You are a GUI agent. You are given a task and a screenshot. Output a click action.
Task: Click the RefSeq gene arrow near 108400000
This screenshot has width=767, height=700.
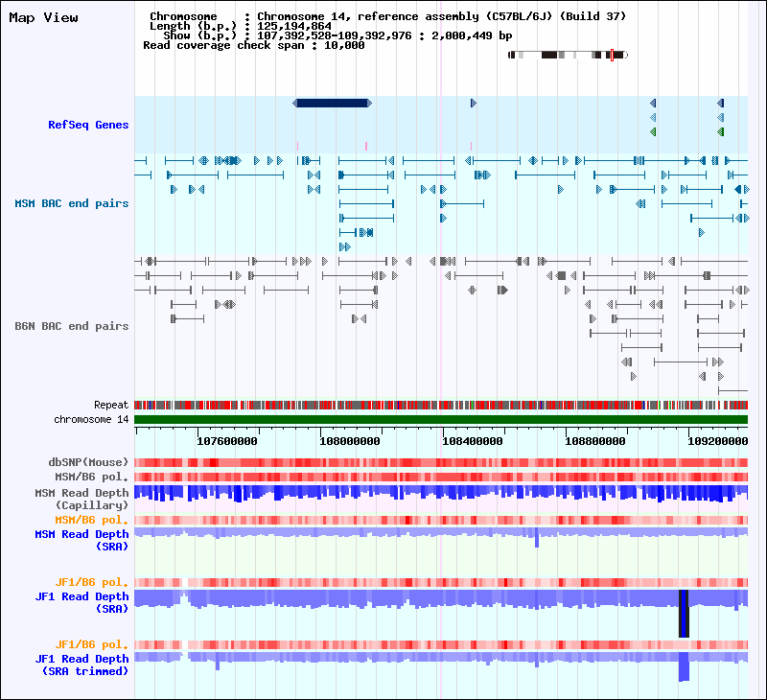click(x=473, y=103)
